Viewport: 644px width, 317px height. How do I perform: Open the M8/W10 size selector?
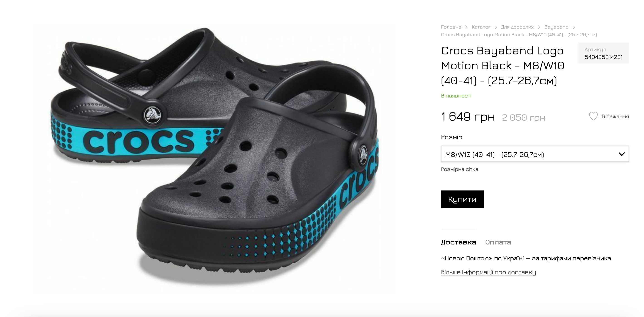535,154
